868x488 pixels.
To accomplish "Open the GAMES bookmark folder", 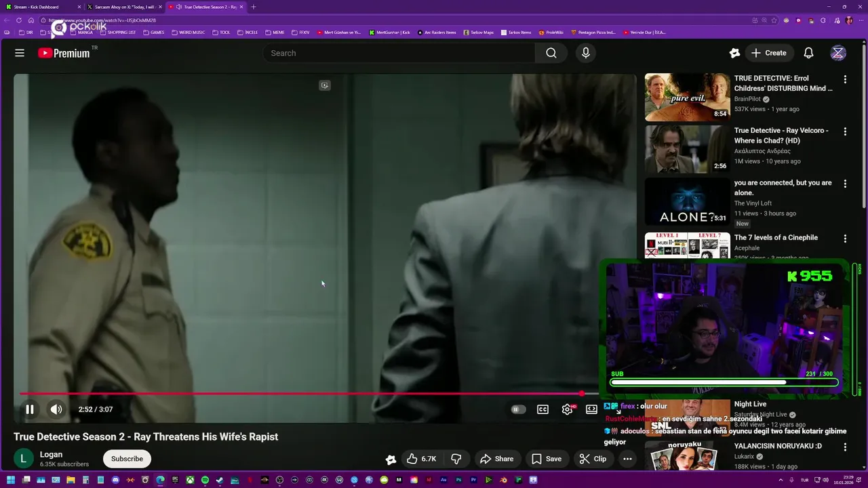I will [154, 32].
